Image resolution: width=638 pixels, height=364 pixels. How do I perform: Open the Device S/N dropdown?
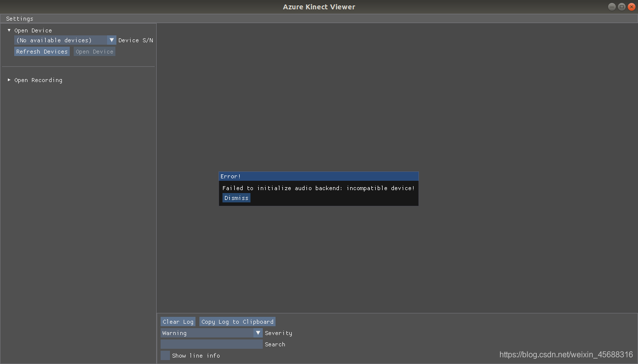point(65,40)
